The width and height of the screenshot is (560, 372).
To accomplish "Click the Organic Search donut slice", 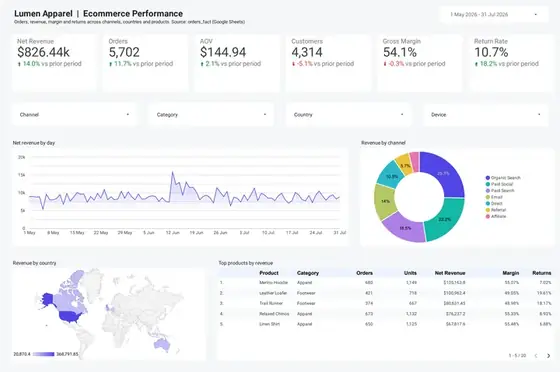I will 444,174.
